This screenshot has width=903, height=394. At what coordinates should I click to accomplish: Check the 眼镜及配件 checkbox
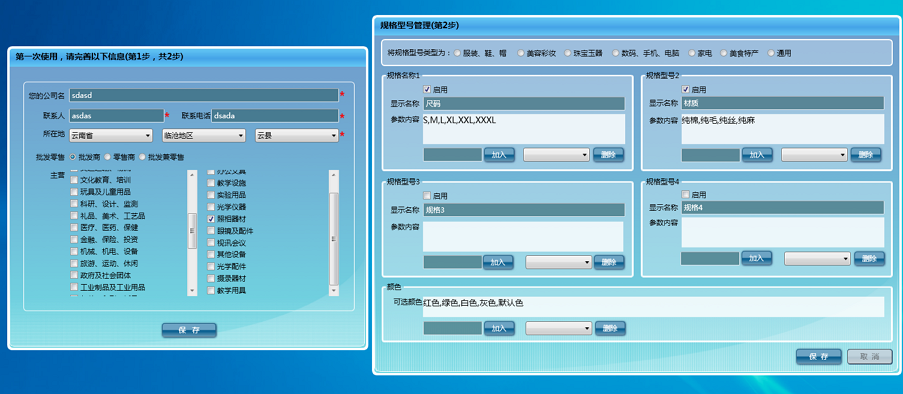click(211, 231)
